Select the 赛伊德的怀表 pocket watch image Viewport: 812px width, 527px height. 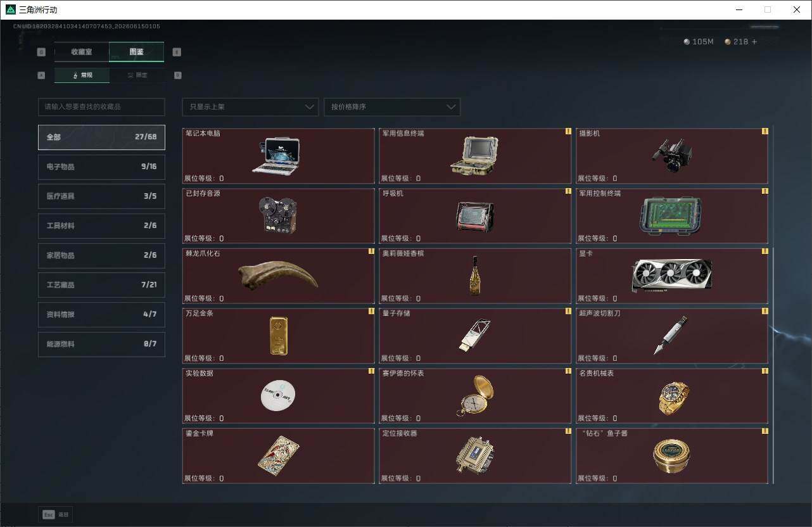[474, 396]
